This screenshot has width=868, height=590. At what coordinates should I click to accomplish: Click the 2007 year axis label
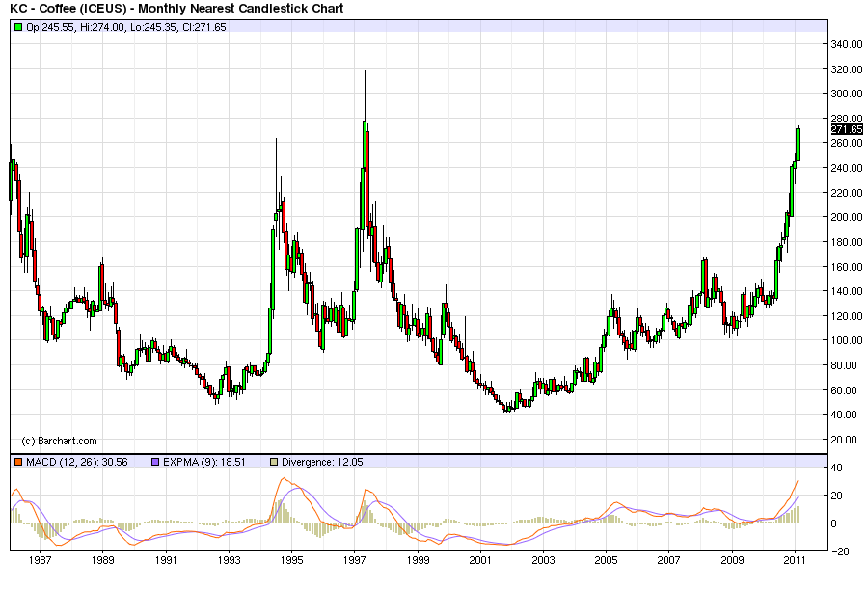coord(668,560)
